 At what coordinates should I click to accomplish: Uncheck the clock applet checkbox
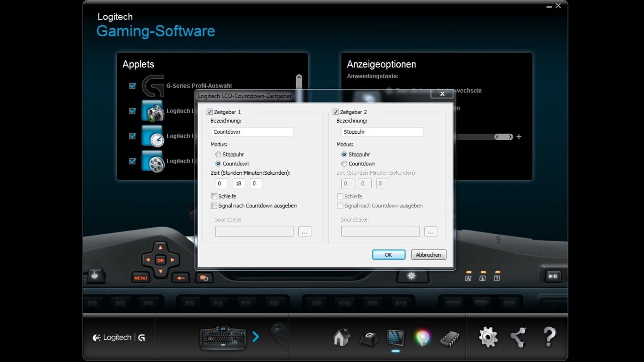[132, 136]
